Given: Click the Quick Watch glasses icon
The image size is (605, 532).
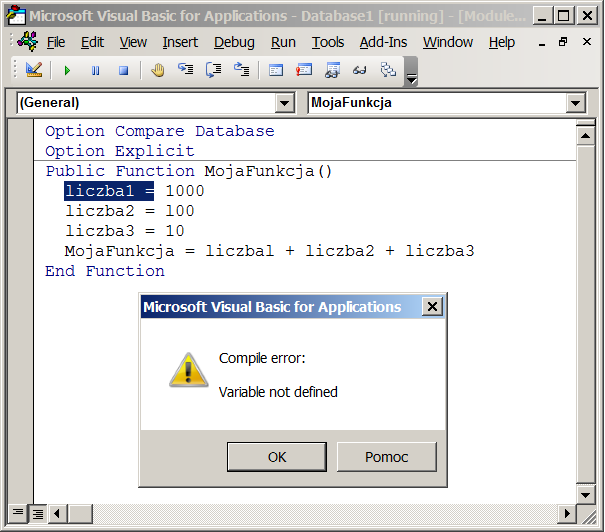Looking at the screenshot, I should (x=360, y=70).
